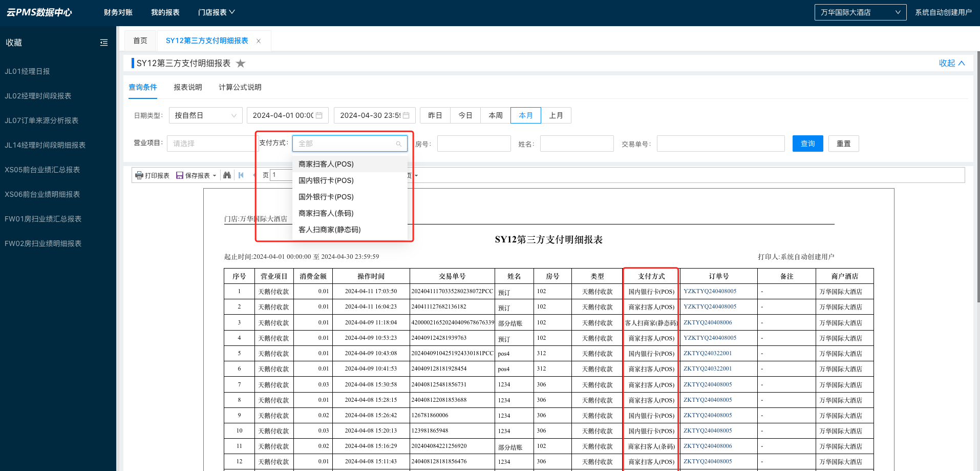Choose 本周 date shortcut
The width and height of the screenshot is (980, 471).
(496, 115)
